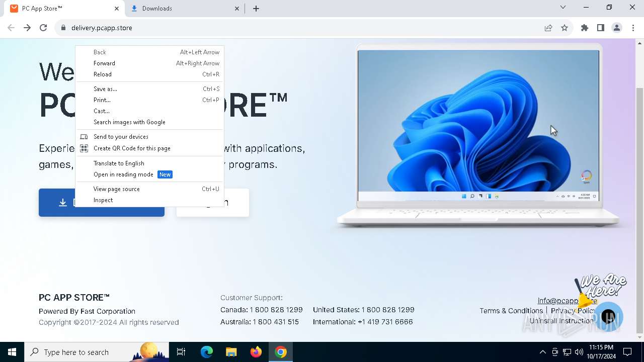Choose Send to your devices
The height and width of the screenshot is (362, 644).
(149, 137)
